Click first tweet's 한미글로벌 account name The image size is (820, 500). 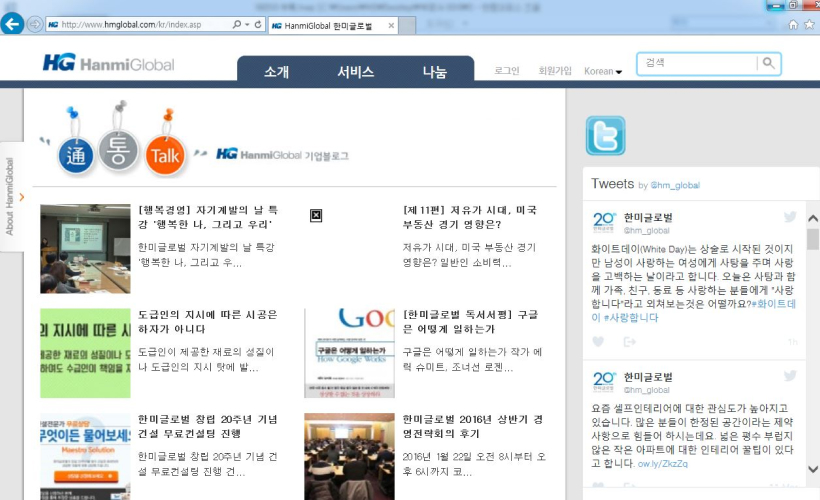(x=648, y=218)
